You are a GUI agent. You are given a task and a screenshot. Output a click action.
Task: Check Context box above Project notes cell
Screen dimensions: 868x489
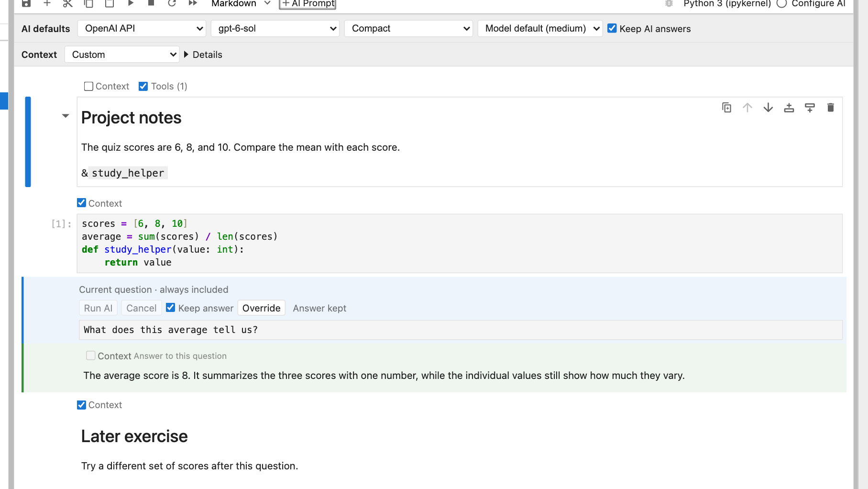coord(88,86)
